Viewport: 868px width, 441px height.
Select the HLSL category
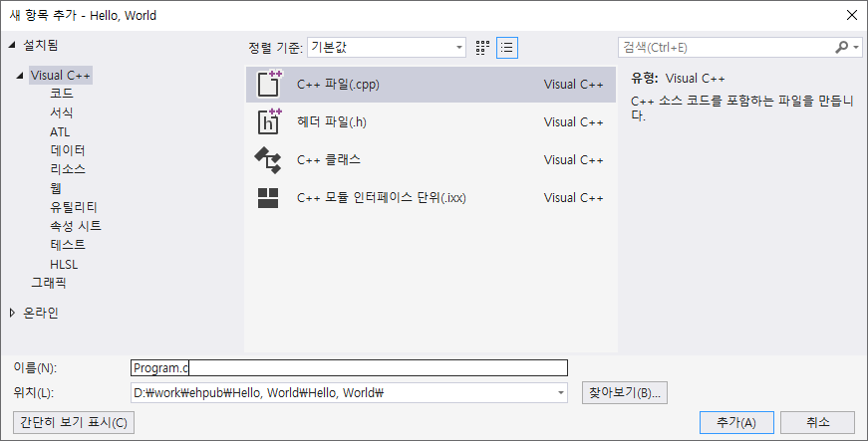(64, 264)
